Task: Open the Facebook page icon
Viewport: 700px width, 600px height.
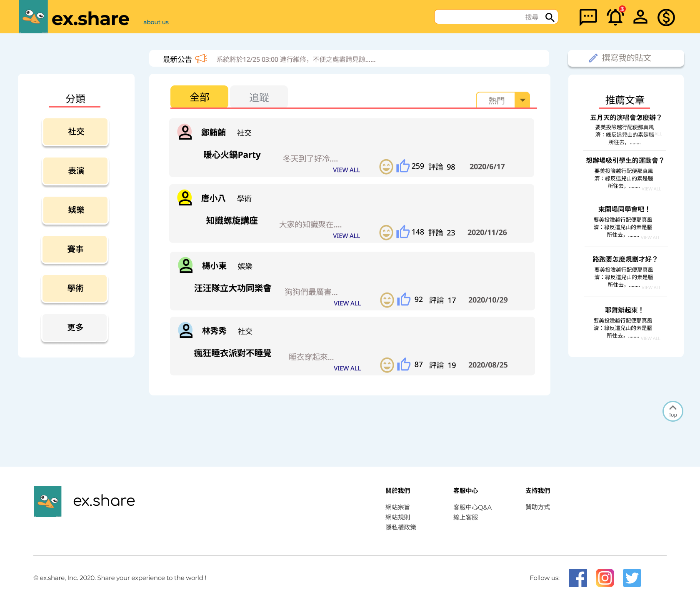Action: 577,578
